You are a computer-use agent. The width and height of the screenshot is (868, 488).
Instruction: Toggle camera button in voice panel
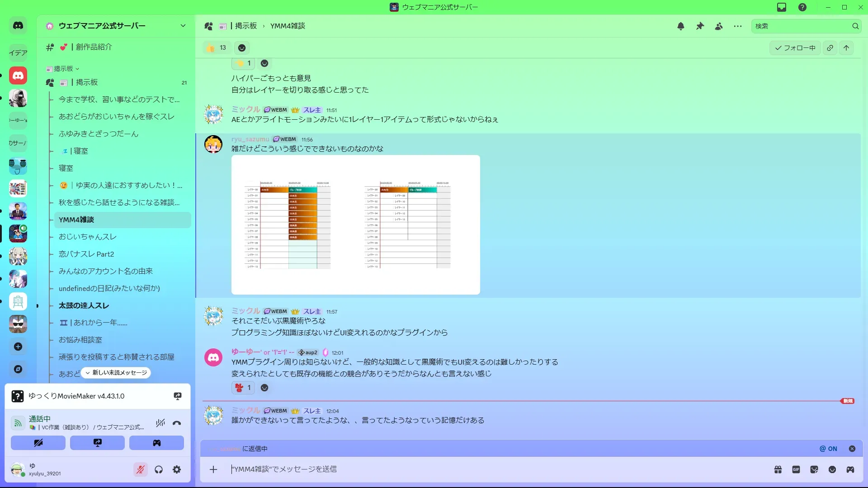coord(38,443)
